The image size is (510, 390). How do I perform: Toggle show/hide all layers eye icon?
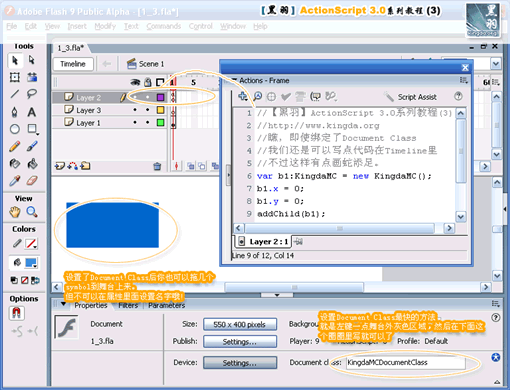(135, 82)
